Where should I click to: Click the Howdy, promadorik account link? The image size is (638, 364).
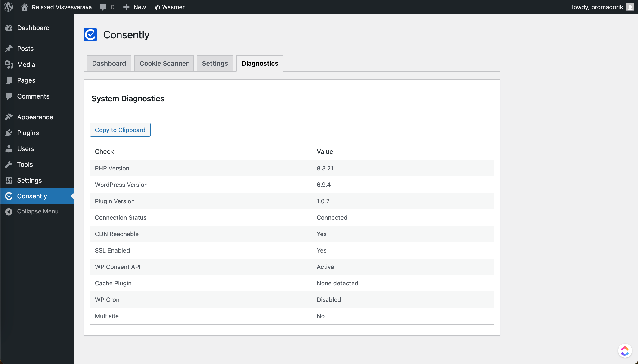pos(596,7)
